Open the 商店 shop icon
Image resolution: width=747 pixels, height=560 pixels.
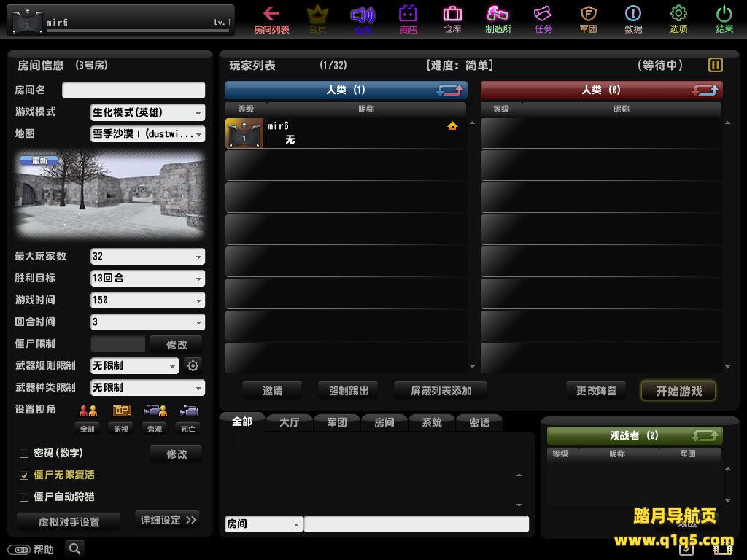[x=409, y=19]
